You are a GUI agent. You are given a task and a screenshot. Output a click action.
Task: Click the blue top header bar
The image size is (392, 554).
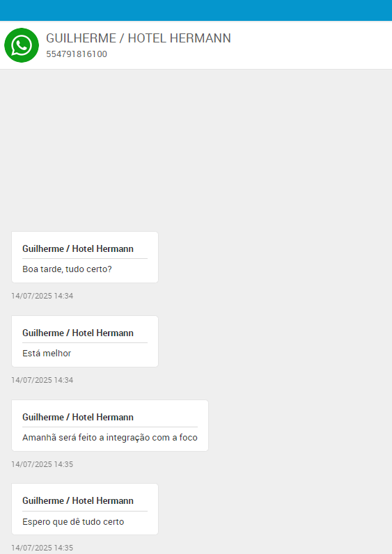tap(196, 10)
